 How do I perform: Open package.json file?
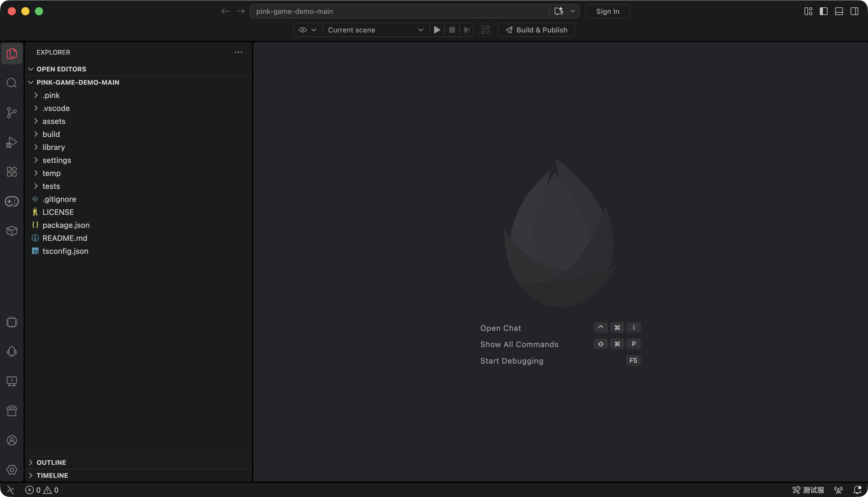[x=139, y=225]
